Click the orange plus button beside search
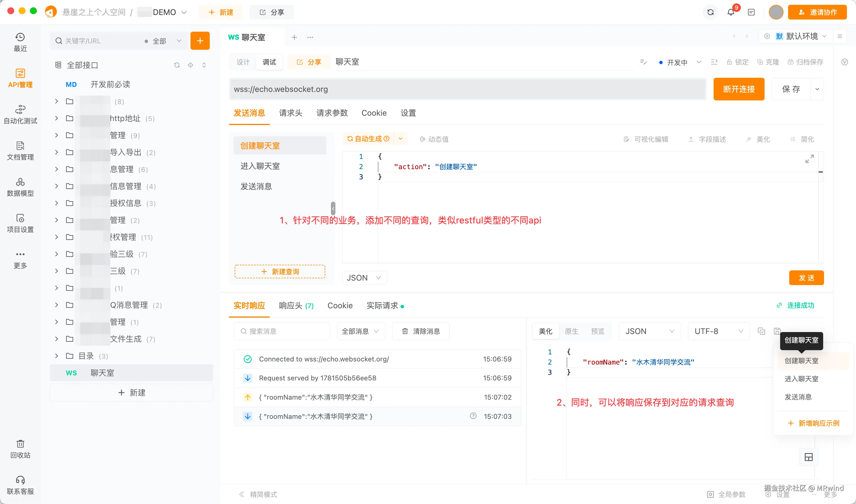856x504 pixels. pos(200,41)
